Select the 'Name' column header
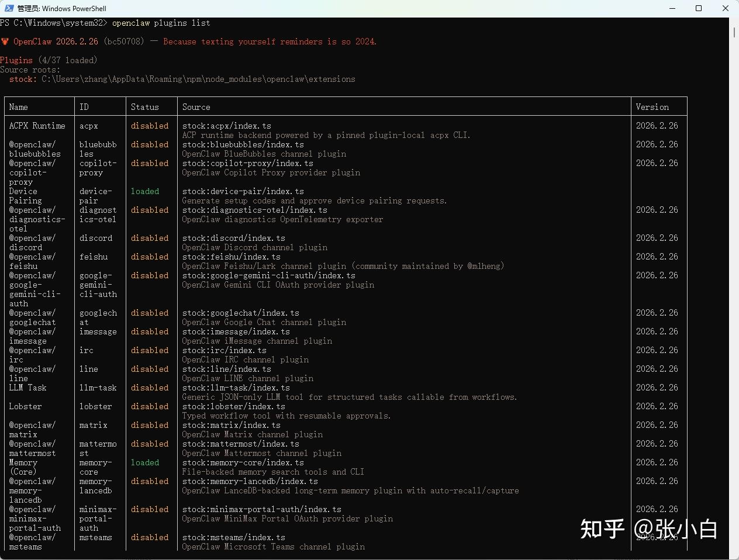This screenshot has width=739, height=560. click(18, 107)
